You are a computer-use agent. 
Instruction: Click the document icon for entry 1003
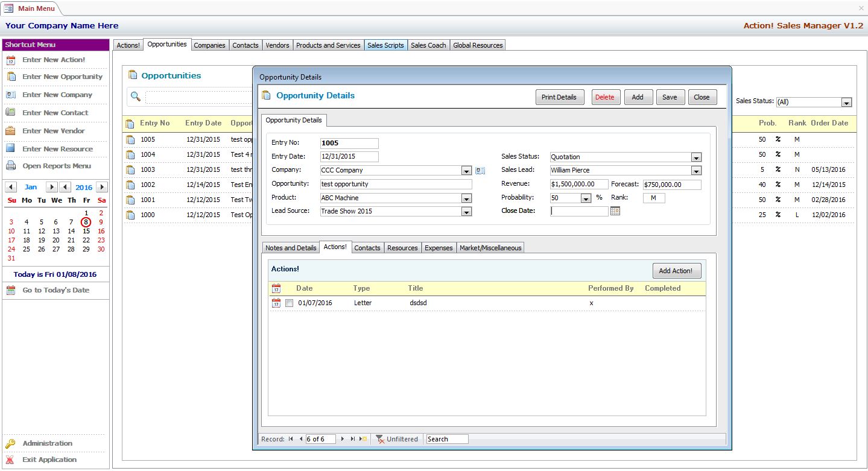pos(130,170)
